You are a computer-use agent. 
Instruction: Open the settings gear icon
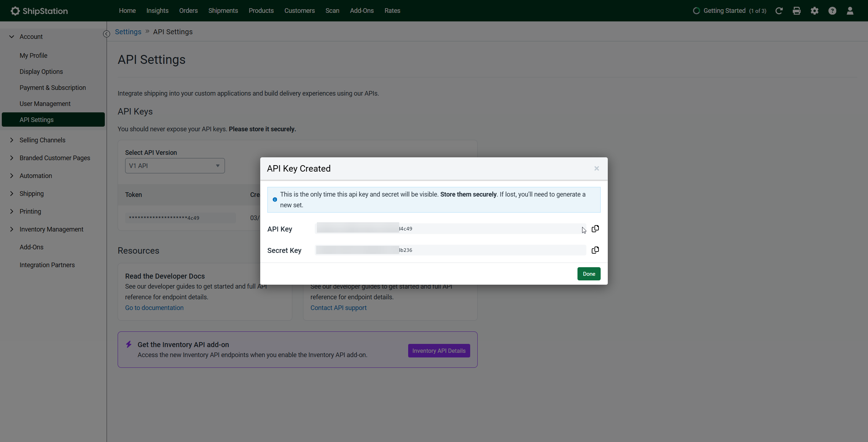click(x=815, y=11)
